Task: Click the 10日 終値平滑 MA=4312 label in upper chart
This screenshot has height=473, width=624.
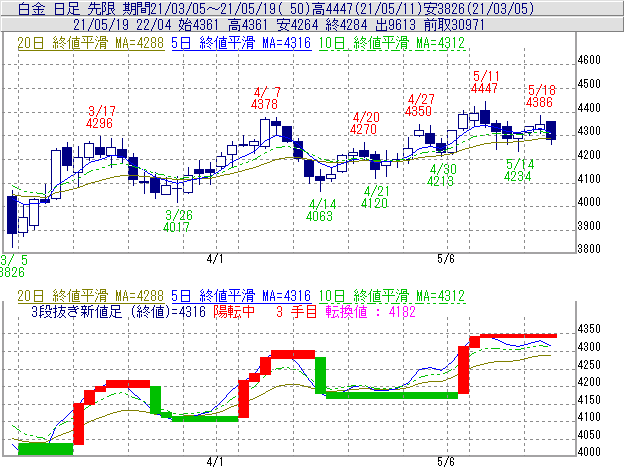Action: [x=392, y=43]
